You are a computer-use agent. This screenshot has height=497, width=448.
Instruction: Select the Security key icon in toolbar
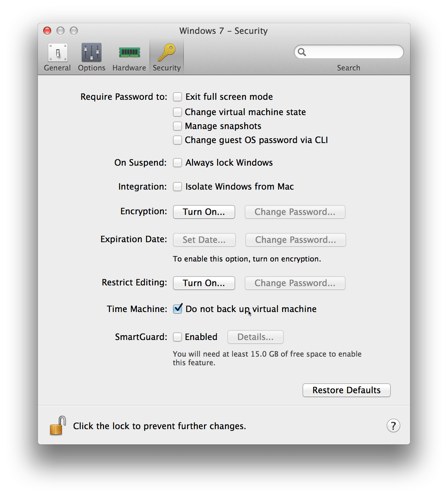click(167, 56)
